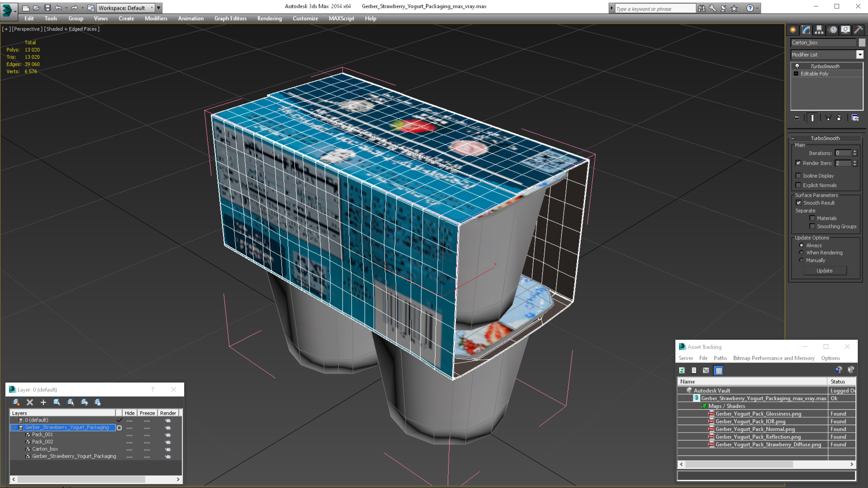868x488 pixels.
Task: Open the Rendering menu
Action: [x=269, y=18]
